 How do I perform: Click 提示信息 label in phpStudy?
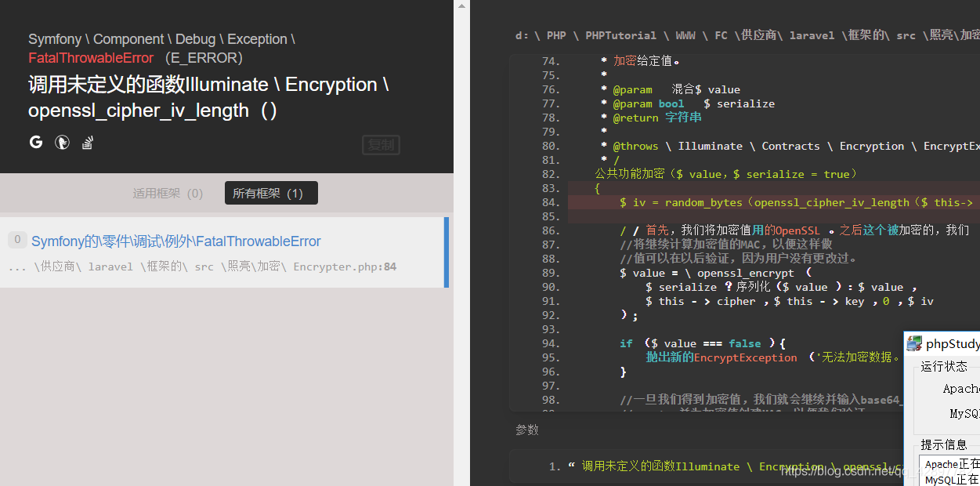[x=943, y=444]
